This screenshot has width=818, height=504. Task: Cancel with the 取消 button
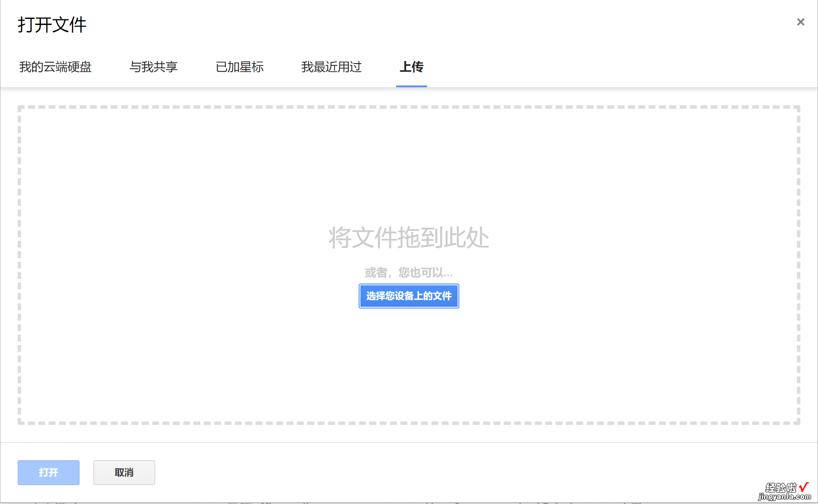pyautogui.click(x=124, y=473)
